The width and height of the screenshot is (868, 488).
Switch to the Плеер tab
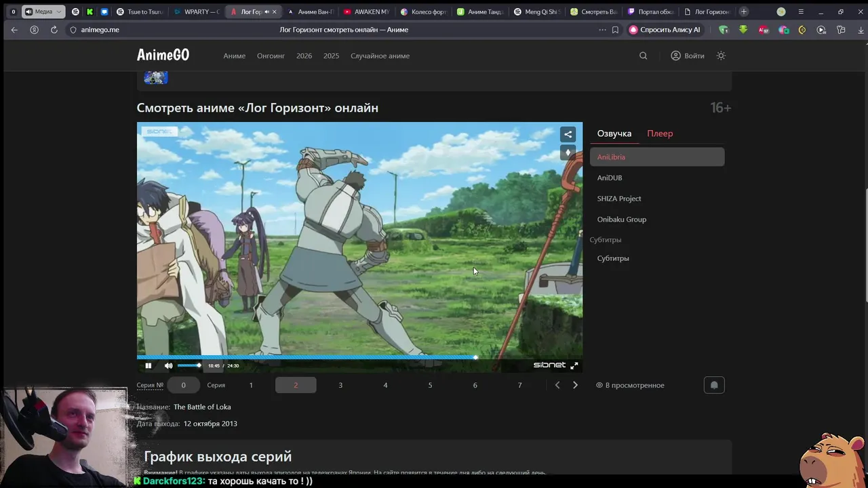660,134
